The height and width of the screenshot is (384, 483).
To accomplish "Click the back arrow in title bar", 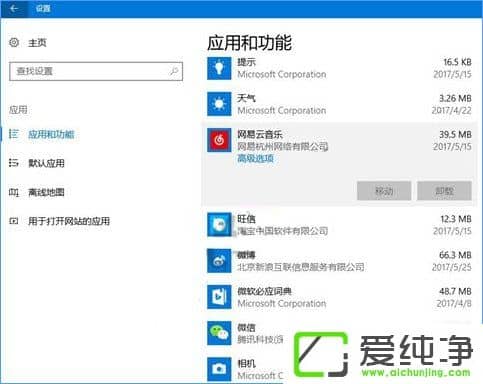I will pyautogui.click(x=14, y=9).
